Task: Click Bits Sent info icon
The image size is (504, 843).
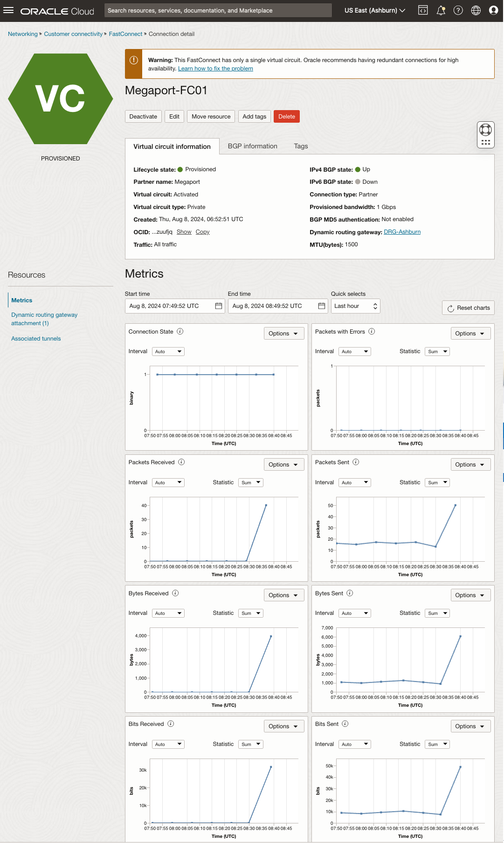Action: (345, 724)
